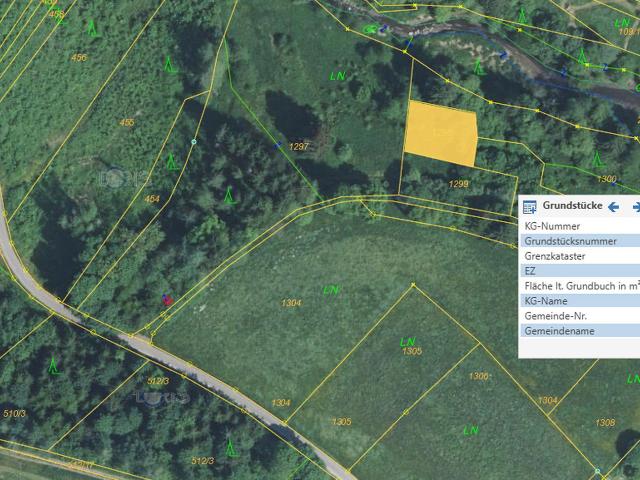Image resolution: width=640 pixels, height=480 pixels.
Task: Click the red marker near the road
Action: (x=167, y=299)
